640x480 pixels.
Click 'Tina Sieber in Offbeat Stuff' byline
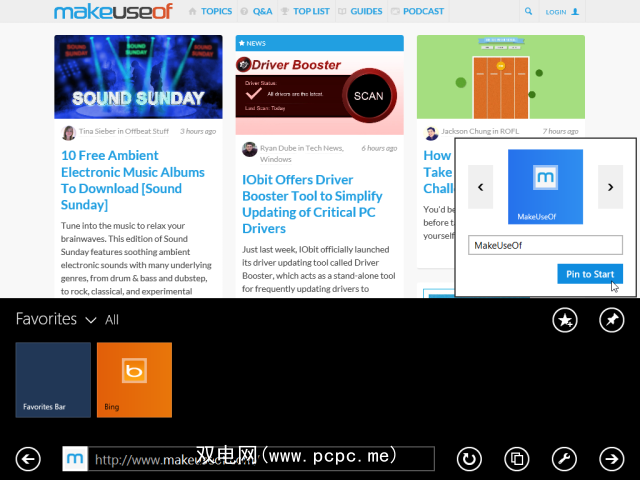click(124, 131)
